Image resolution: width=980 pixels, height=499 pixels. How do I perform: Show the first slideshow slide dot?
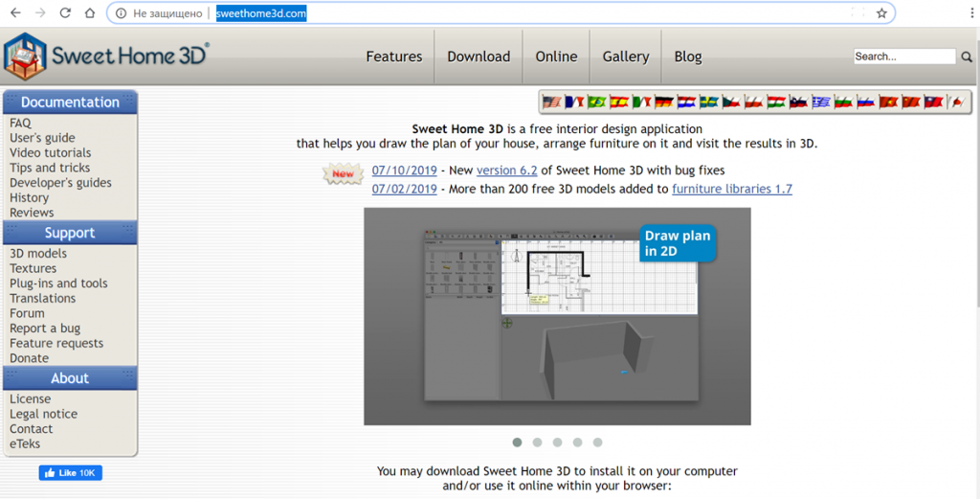tap(517, 442)
